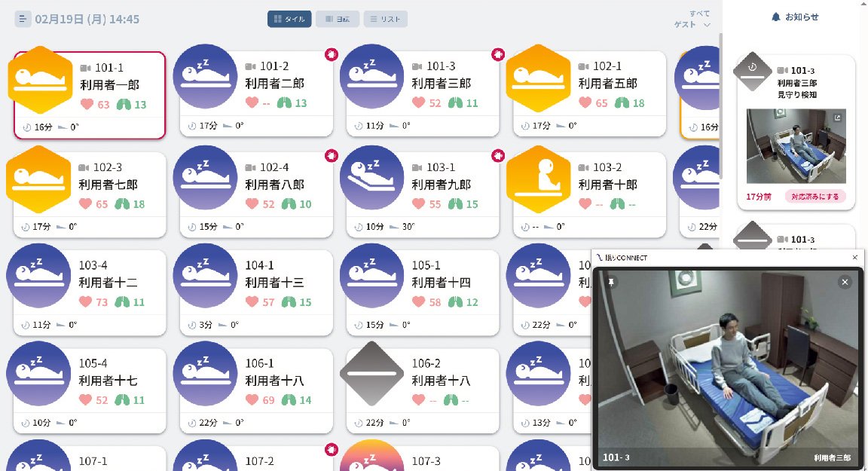Viewport: 868px width, 471px height.
Task: Click the camera icon for room 102-4
Action: tap(251, 167)
